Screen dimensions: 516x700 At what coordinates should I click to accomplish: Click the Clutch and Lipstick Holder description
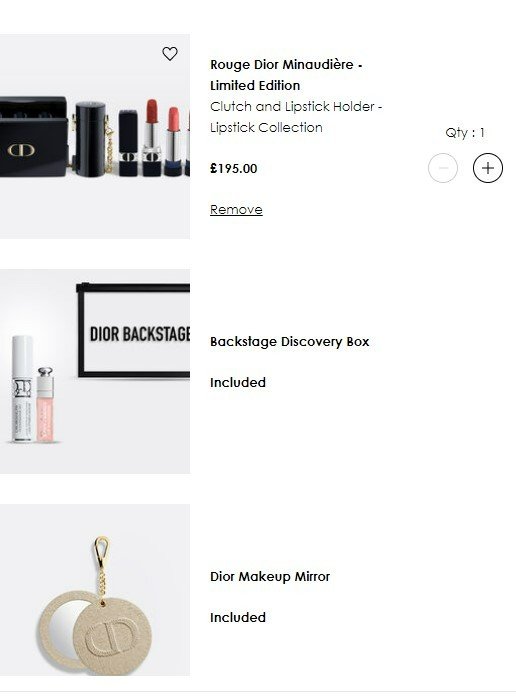click(296, 117)
